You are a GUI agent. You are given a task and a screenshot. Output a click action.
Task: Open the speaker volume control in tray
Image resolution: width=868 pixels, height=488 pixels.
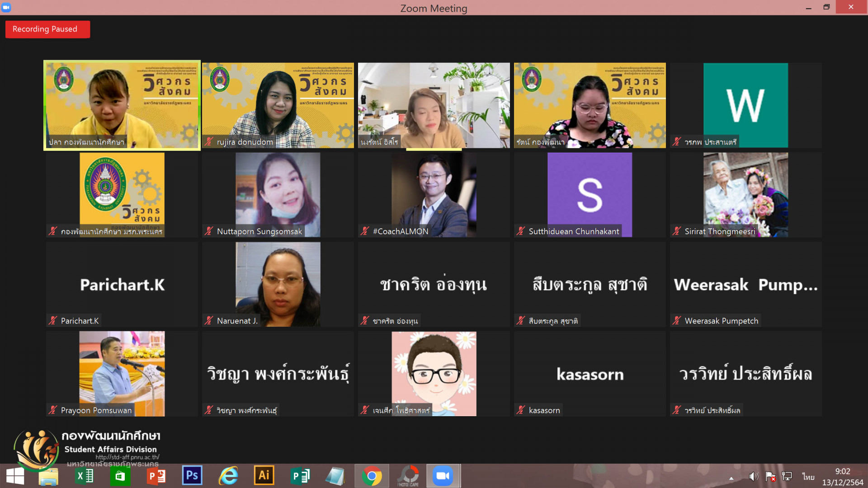(753, 477)
